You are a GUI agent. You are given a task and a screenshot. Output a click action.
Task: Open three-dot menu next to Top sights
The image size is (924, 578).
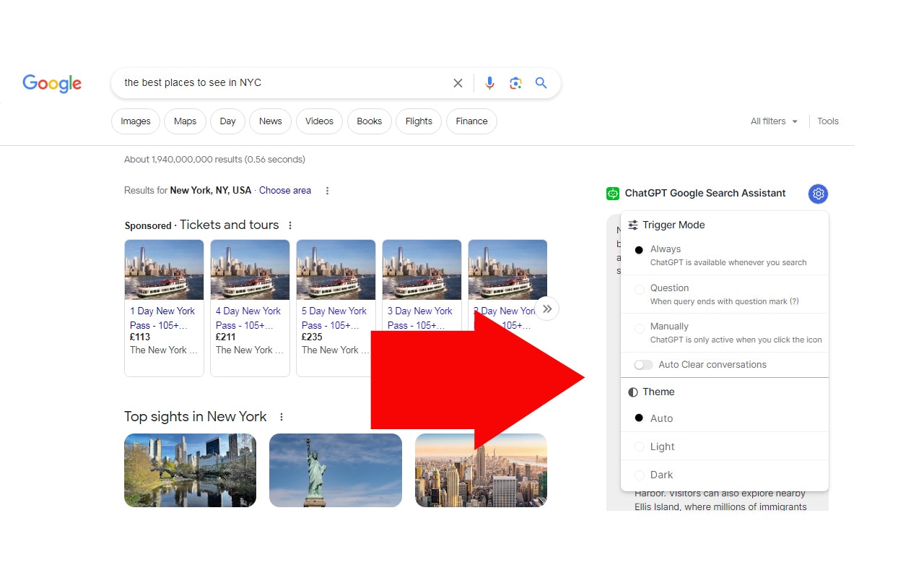pyautogui.click(x=282, y=417)
